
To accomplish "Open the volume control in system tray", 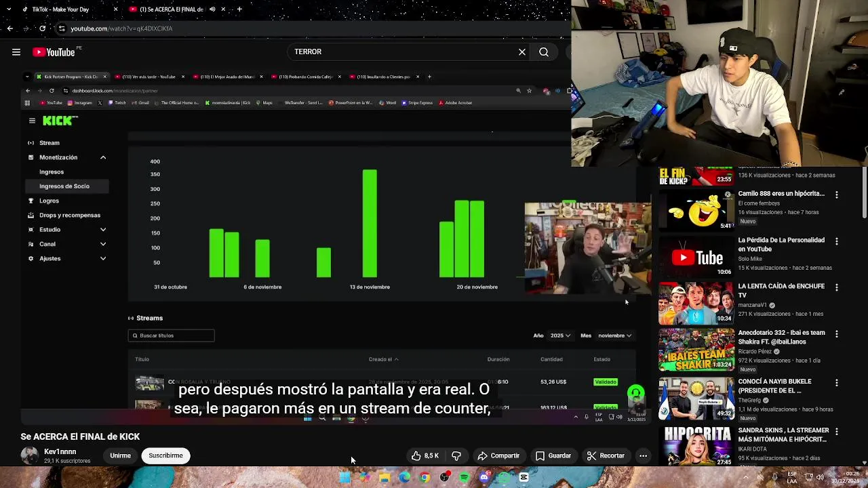I will pyautogui.click(x=820, y=477).
